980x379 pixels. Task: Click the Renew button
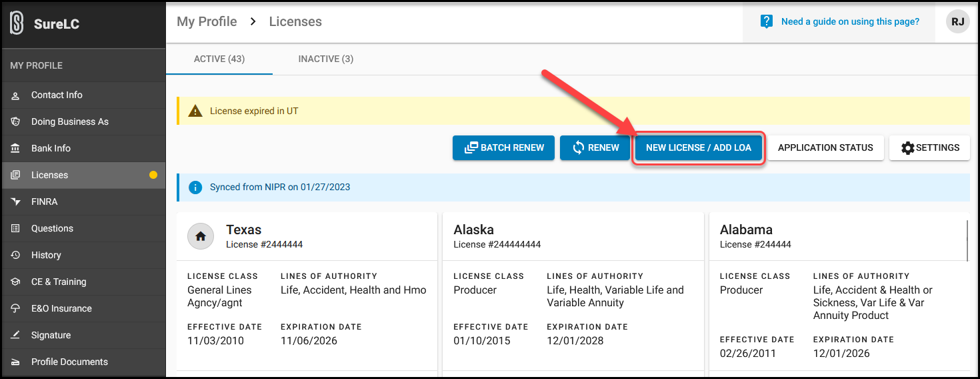(x=595, y=147)
